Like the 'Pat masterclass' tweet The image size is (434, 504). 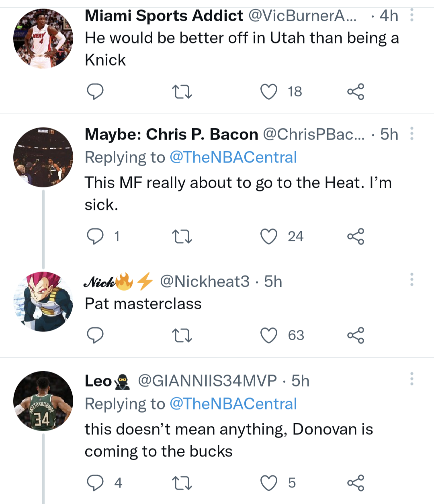click(269, 335)
